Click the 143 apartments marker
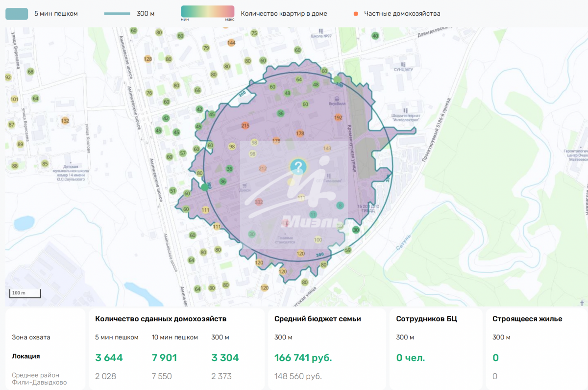 327,148
